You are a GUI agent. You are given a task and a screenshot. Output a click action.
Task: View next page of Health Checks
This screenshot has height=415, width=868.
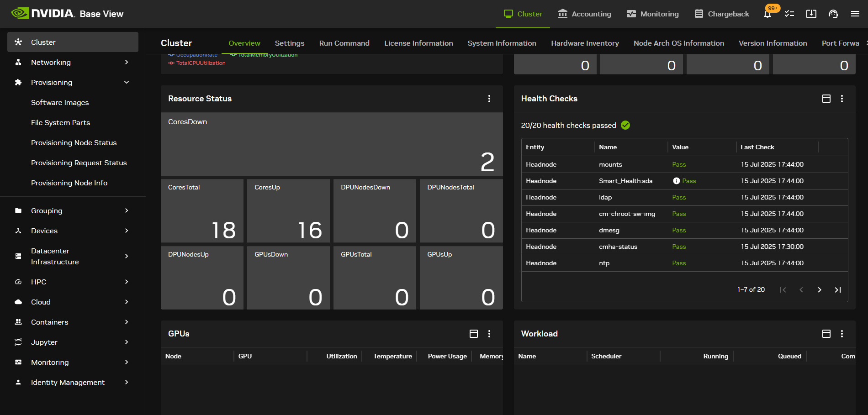(820, 289)
